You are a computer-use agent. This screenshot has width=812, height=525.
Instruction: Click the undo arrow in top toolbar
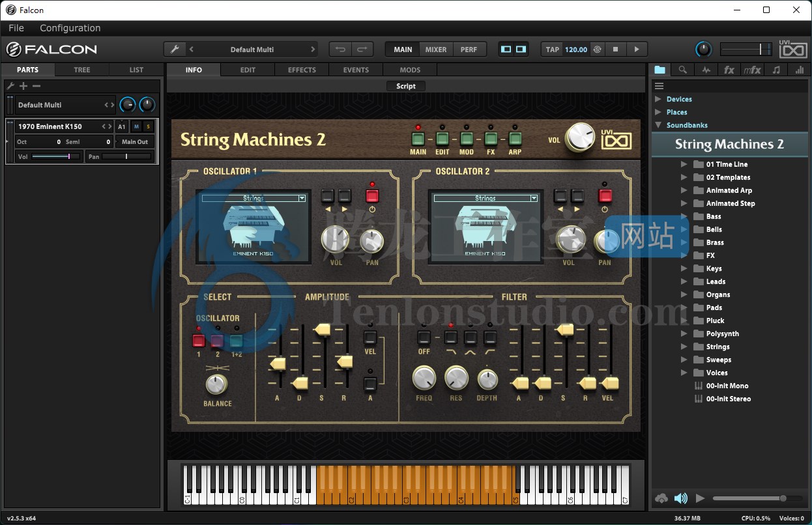[x=340, y=50]
